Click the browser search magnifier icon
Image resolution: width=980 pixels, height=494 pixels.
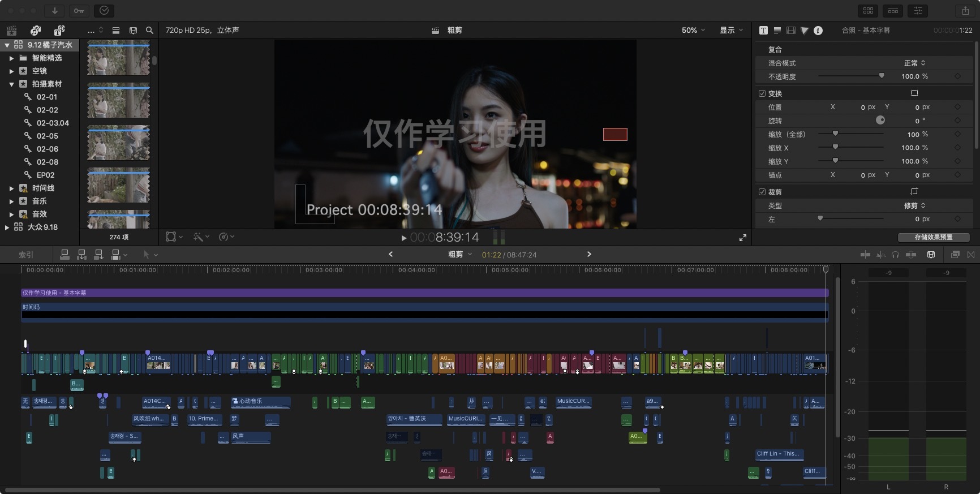(149, 31)
